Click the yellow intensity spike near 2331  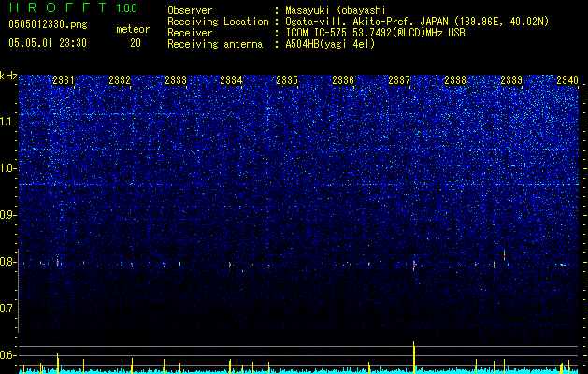coord(57,363)
